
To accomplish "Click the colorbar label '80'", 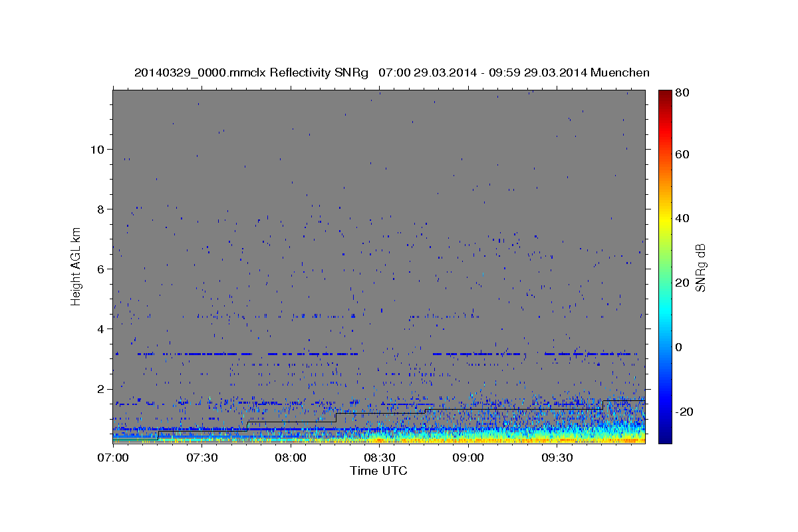I will coord(682,93).
